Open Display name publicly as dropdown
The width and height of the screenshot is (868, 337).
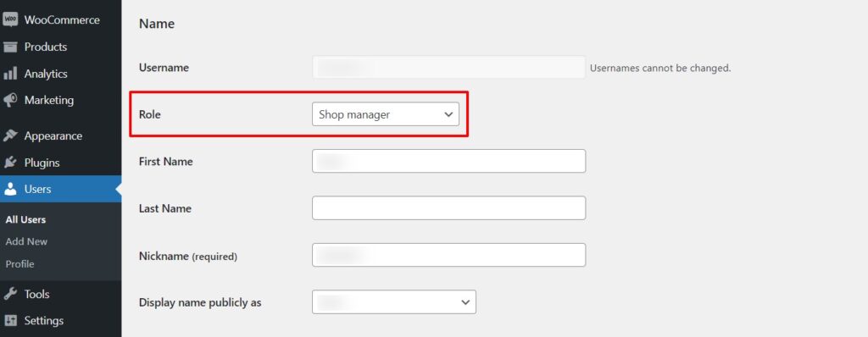pyautogui.click(x=393, y=302)
